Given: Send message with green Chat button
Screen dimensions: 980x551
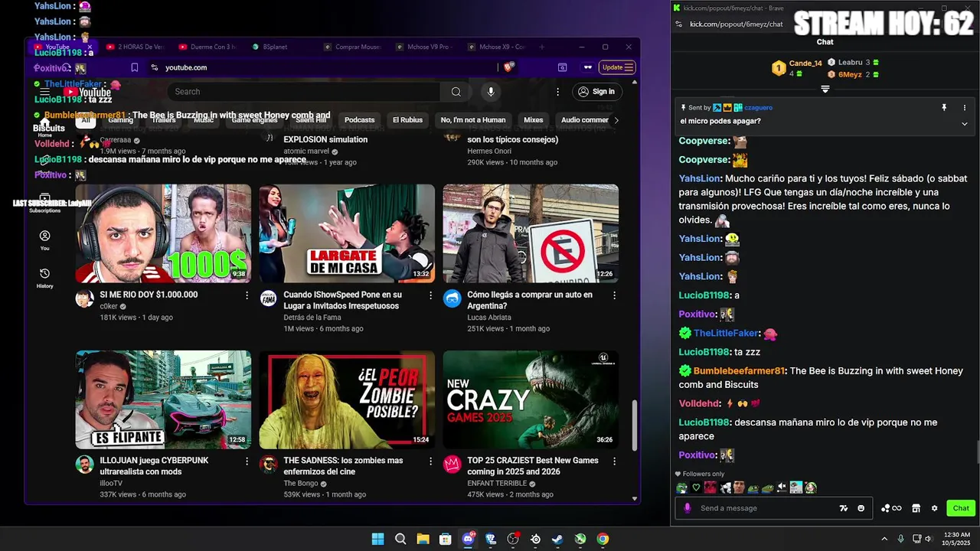Looking at the screenshot, I should 961,508.
